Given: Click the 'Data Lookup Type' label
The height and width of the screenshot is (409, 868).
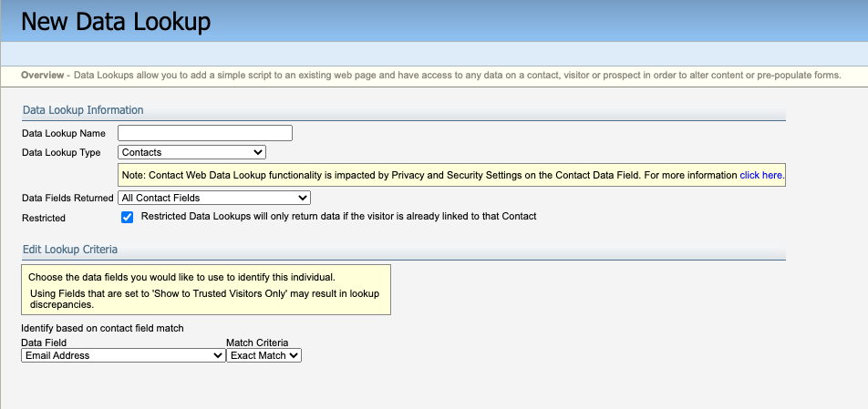Looking at the screenshot, I should [61, 152].
